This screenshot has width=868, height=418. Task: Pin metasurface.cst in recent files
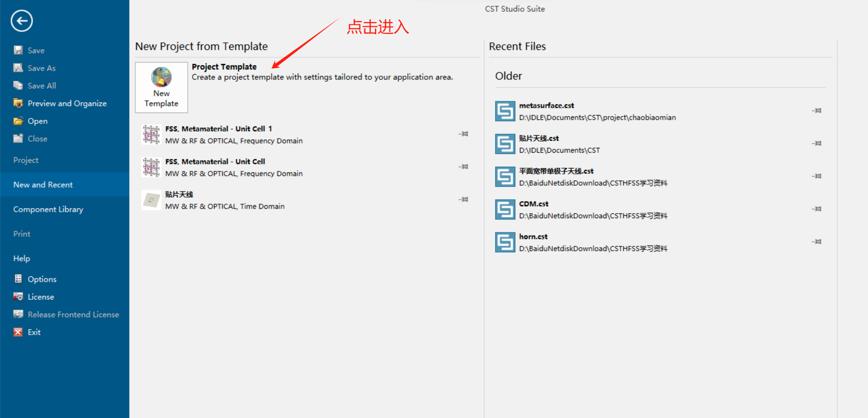(817, 110)
